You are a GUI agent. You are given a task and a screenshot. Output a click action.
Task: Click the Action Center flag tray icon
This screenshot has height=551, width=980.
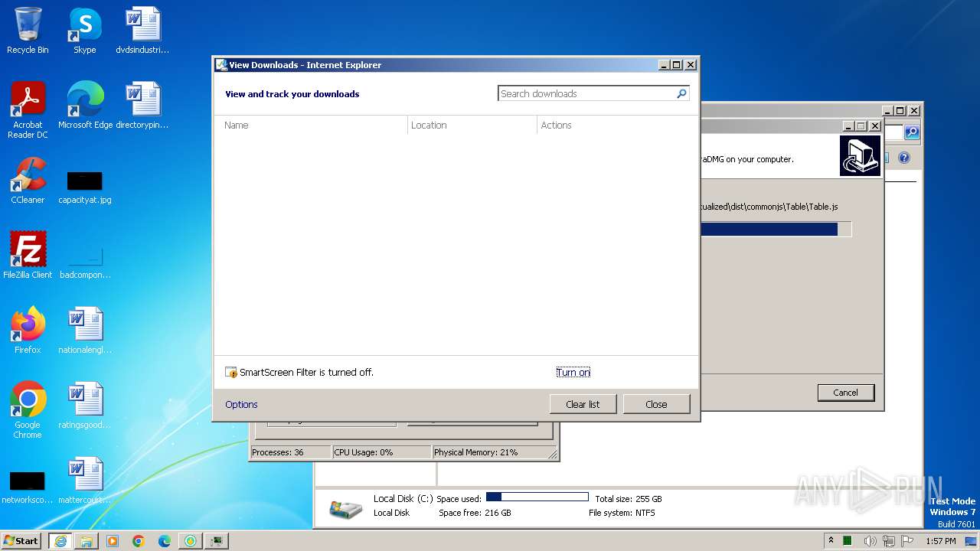(x=907, y=541)
